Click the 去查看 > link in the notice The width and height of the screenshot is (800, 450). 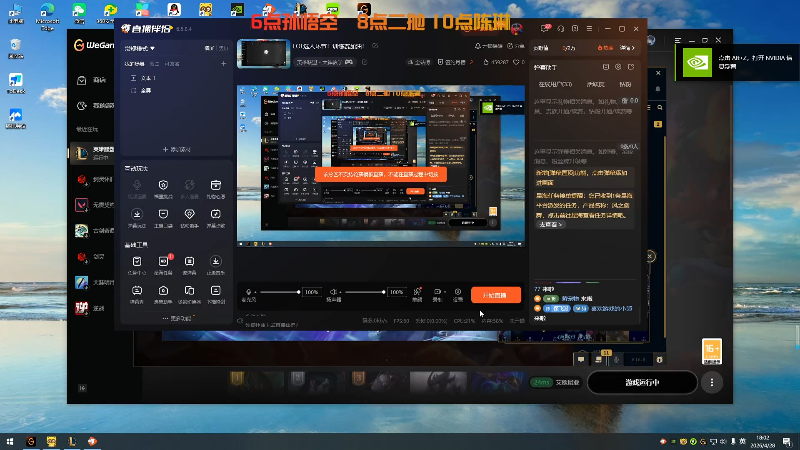pos(551,224)
